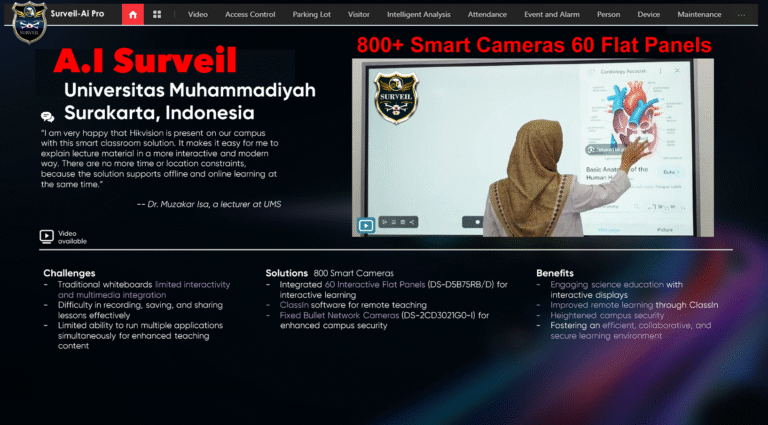Image resolution: width=768 pixels, height=425 pixels.
Task: Click the Benefits heading
Action: click(554, 273)
